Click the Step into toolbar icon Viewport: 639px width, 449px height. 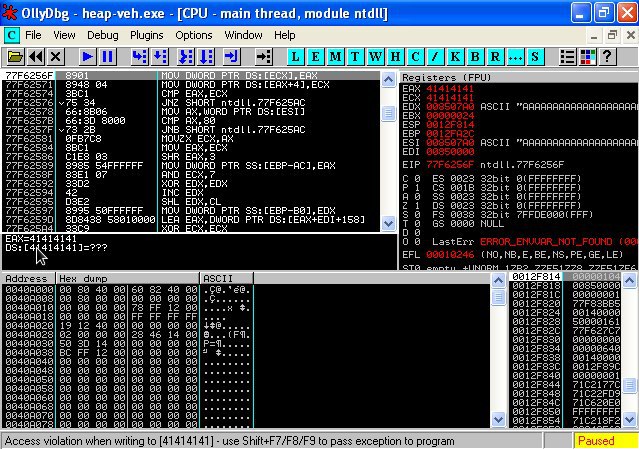139,57
